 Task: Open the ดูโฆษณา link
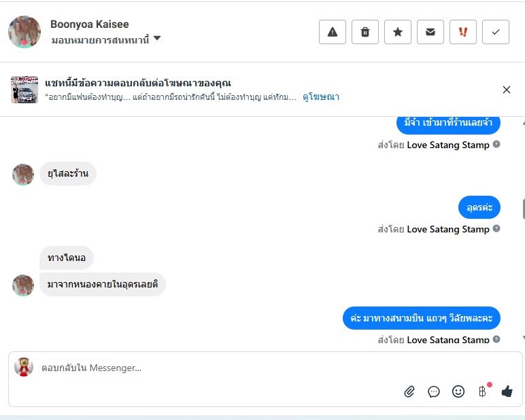[321, 97]
